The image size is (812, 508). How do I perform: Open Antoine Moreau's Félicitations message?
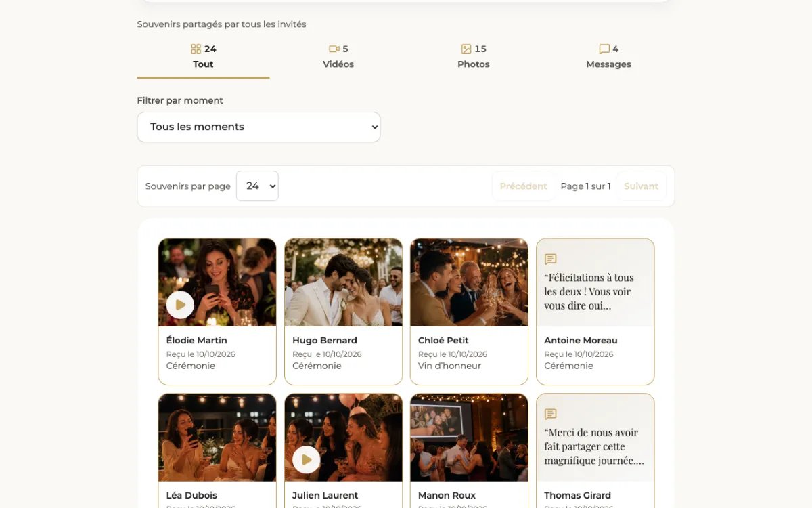tap(595, 282)
